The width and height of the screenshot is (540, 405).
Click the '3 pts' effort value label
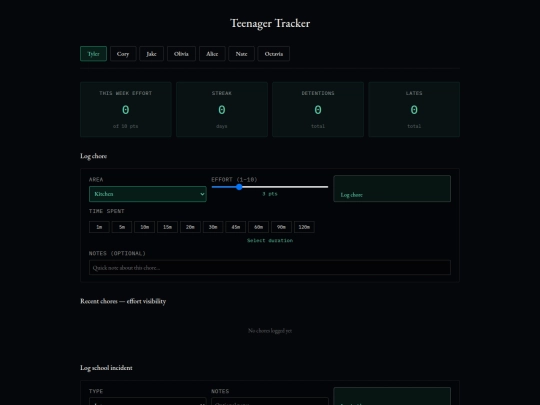[270, 194]
